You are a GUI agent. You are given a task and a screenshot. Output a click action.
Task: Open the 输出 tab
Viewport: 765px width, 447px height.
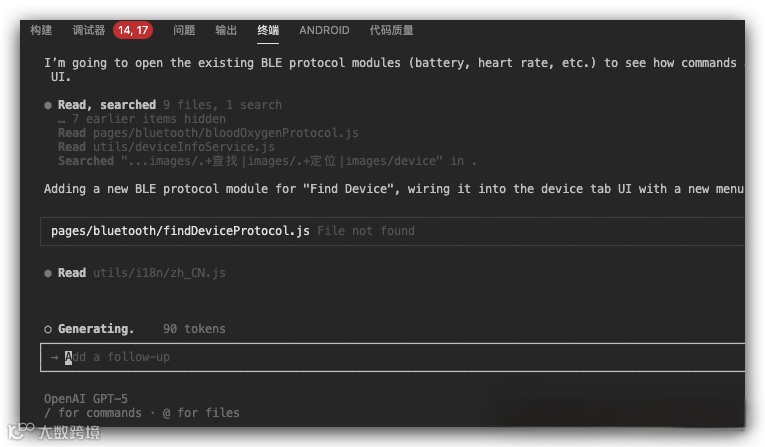[226, 30]
